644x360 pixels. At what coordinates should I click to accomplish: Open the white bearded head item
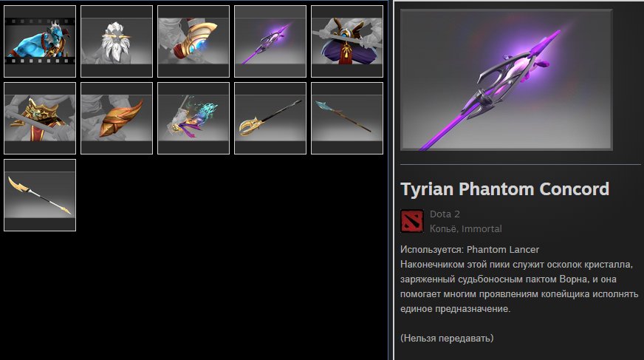pos(117,41)
